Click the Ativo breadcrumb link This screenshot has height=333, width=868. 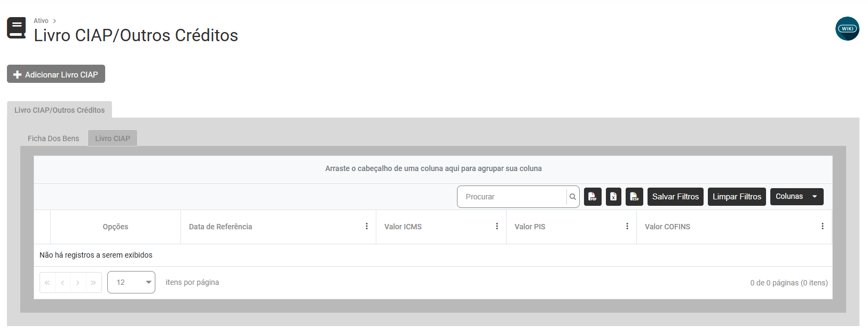tap(41, 21)
